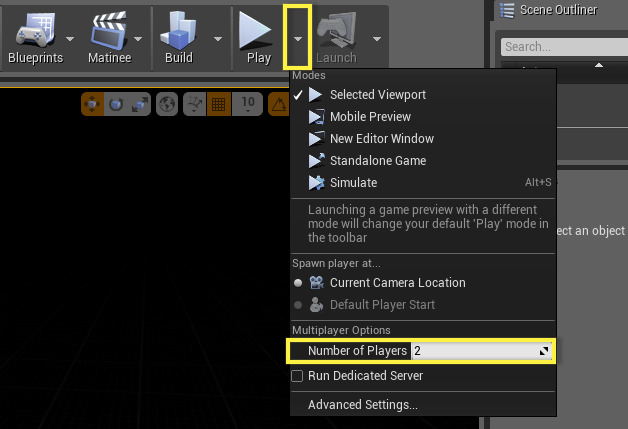628x429 pixels.
Task: Click the greyed-out Launch toolbar button
Action: 336,38
